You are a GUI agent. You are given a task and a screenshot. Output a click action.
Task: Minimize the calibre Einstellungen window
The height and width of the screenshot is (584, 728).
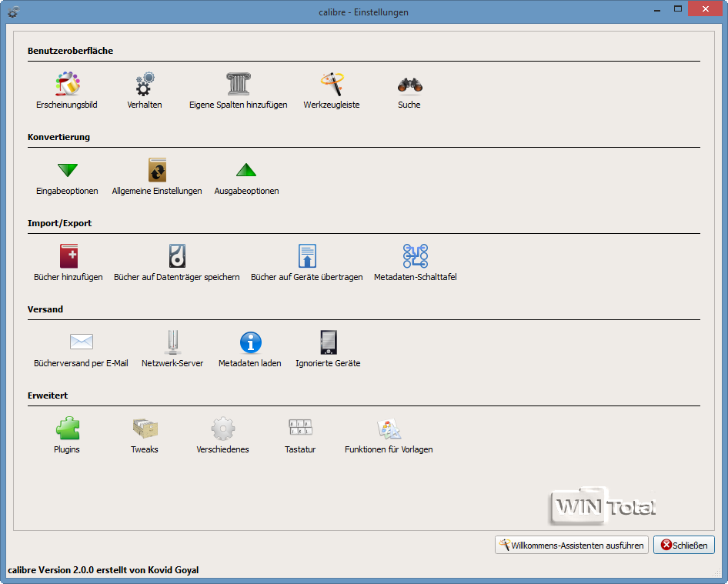coord(657,10)
